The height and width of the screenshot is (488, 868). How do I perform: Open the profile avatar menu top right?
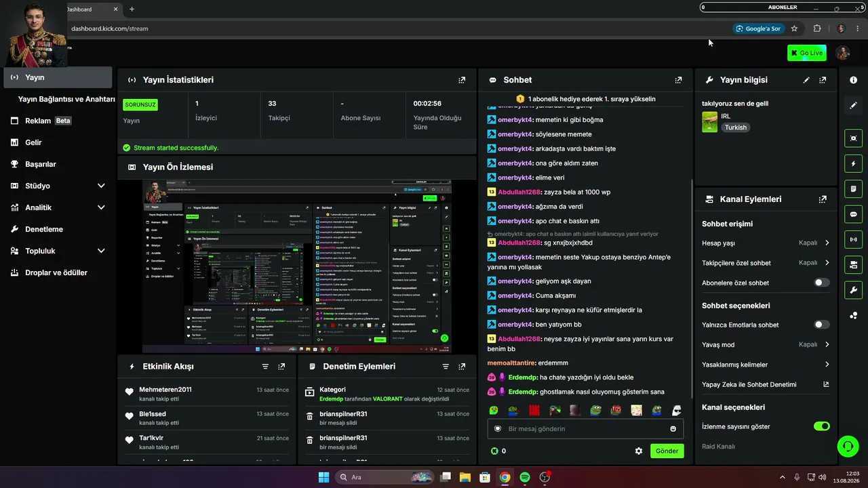843,53
